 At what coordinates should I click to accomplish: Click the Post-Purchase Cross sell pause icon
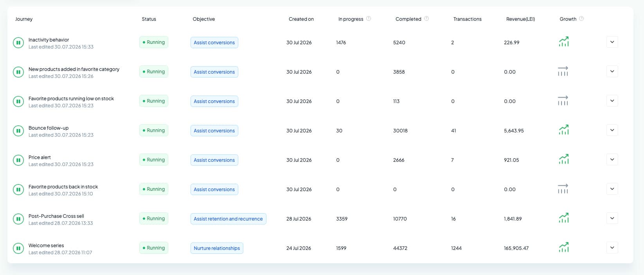click(x=18, y=219)
